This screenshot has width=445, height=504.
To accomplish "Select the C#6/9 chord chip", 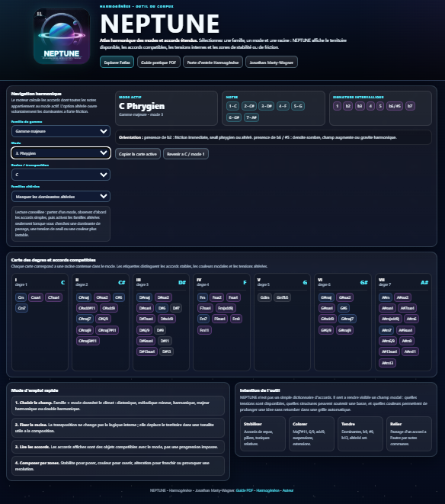I will click(104, 319).
